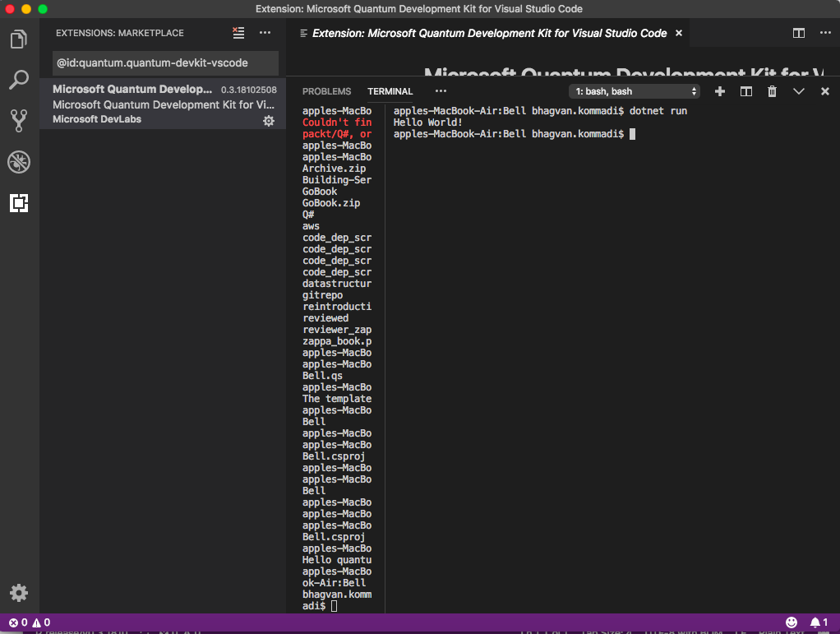840x634 pixels.
Task: Open the Search view
Action: pos(18,80)
